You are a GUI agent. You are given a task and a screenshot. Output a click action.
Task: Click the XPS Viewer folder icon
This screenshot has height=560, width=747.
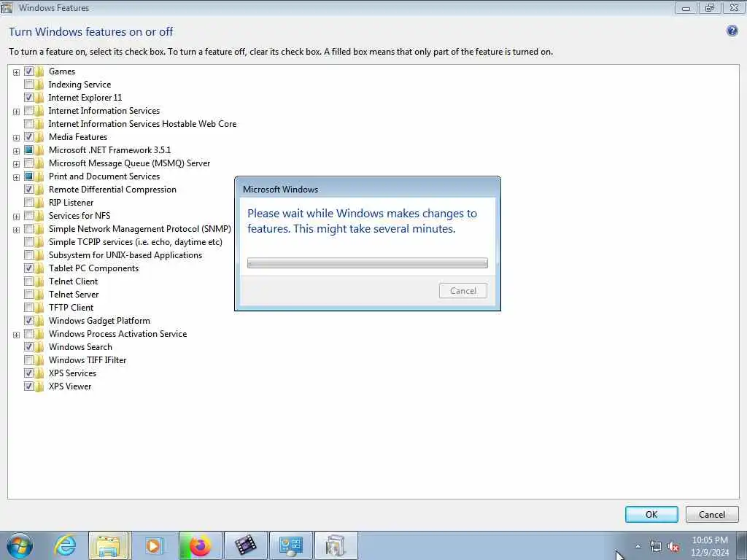[x=39, y=386]
